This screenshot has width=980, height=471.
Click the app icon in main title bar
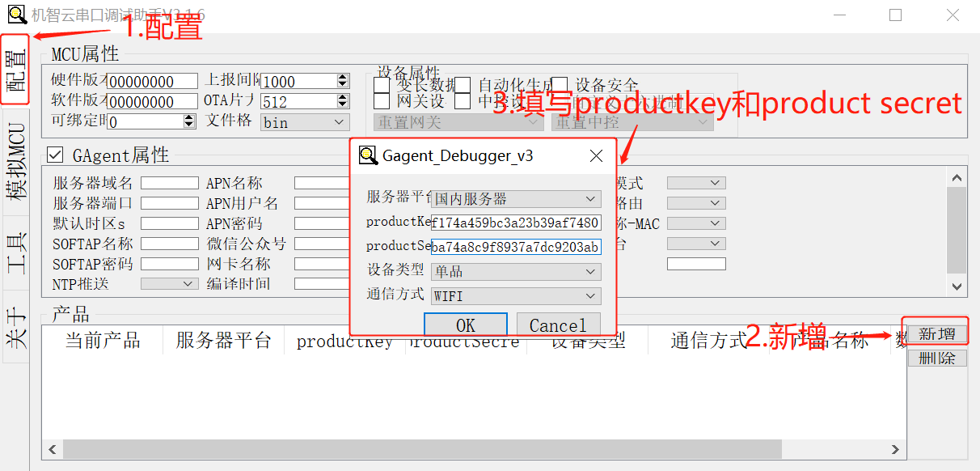[x=15, y=14]
